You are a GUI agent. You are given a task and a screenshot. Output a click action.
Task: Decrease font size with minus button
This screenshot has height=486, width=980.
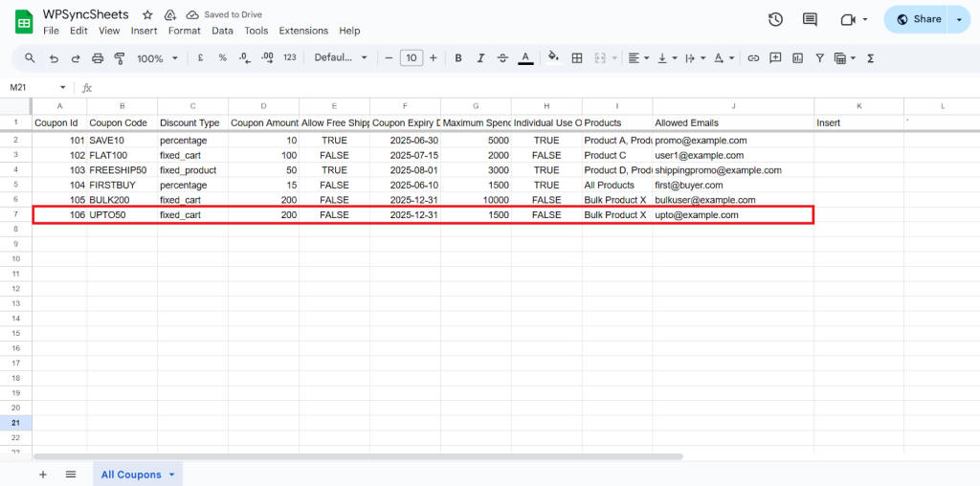(389, 58)
